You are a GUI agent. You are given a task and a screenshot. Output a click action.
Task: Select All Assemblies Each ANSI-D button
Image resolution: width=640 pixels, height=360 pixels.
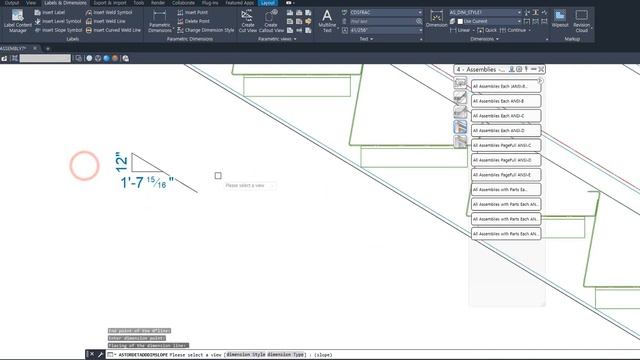[506, 131]
